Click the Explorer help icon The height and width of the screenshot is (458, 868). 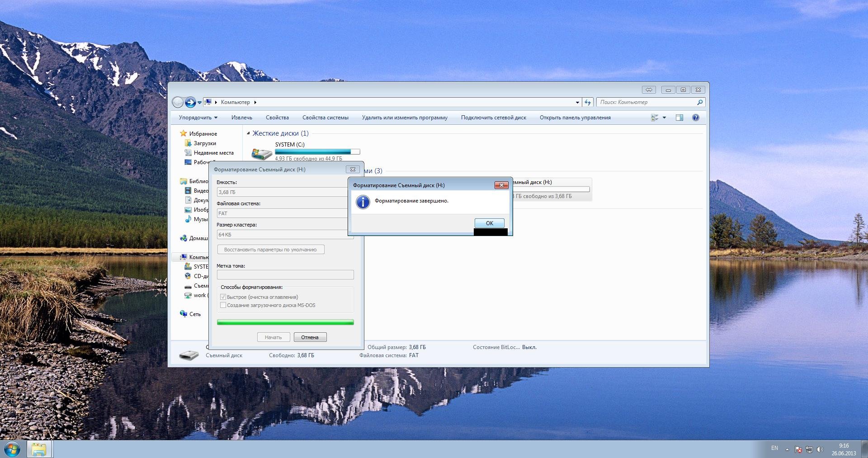coord(696,118)
